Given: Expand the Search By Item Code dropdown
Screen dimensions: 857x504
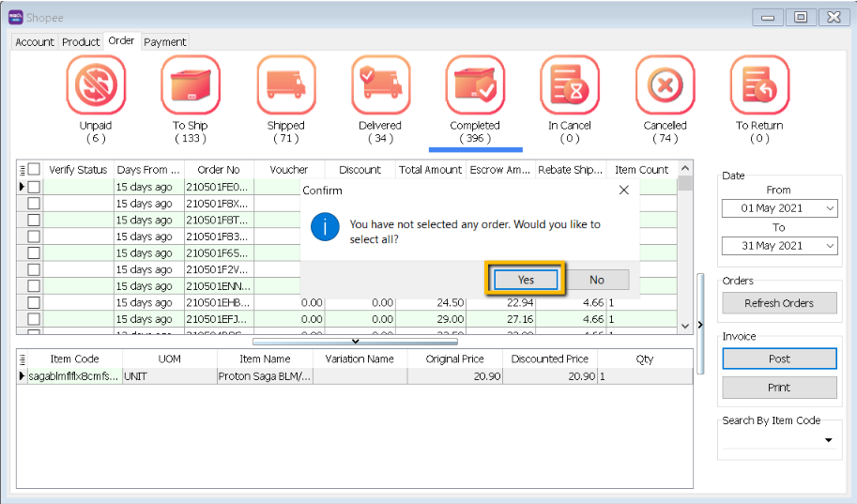Looking at the screenshot, I should (x=829, y=440).
